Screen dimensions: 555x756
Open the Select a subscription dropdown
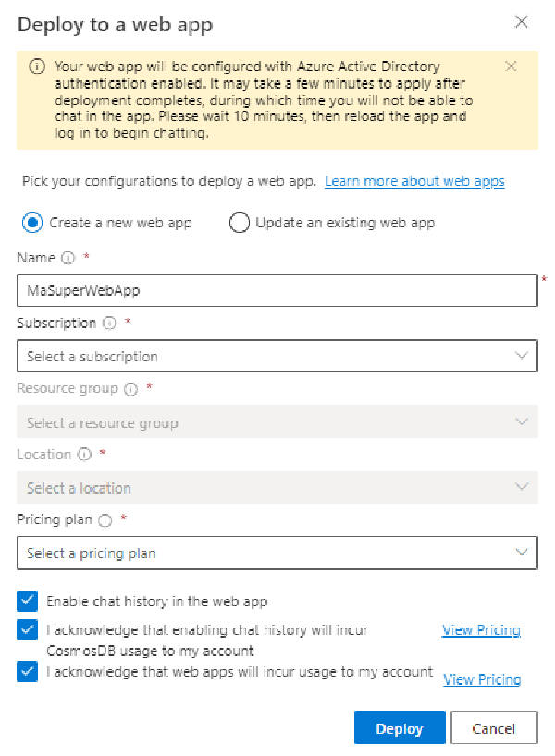click(x=277, y=356)
